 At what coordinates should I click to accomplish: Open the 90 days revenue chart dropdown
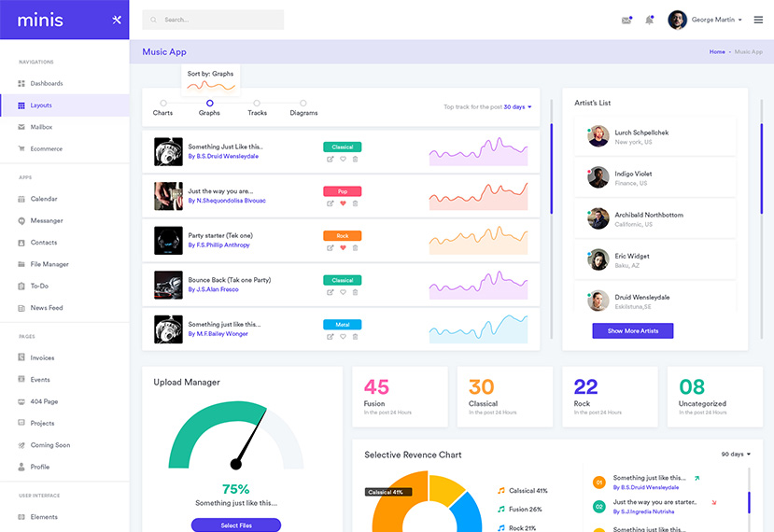(736, 455)
